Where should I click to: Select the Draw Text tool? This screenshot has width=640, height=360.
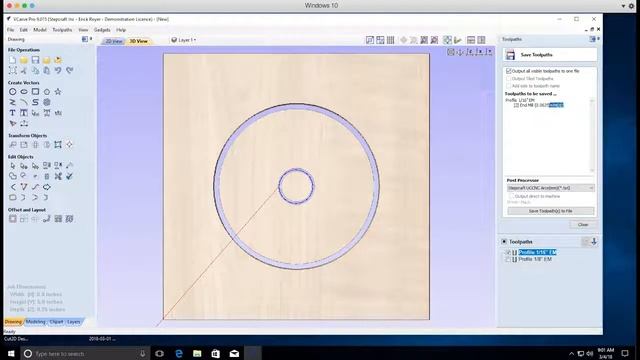pyautogui.click(x=13, y=113)
